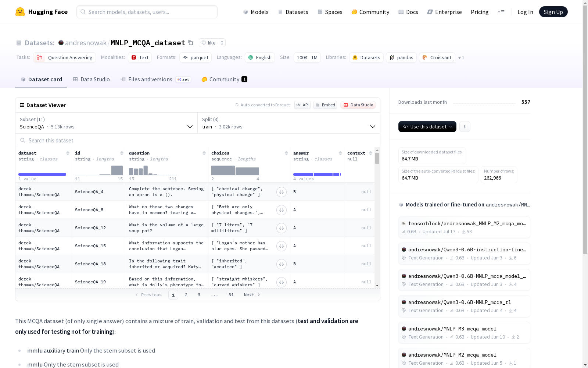588x368 pixels.
Task: Go to page 3 of the dataset
Action: pos(199,295)
